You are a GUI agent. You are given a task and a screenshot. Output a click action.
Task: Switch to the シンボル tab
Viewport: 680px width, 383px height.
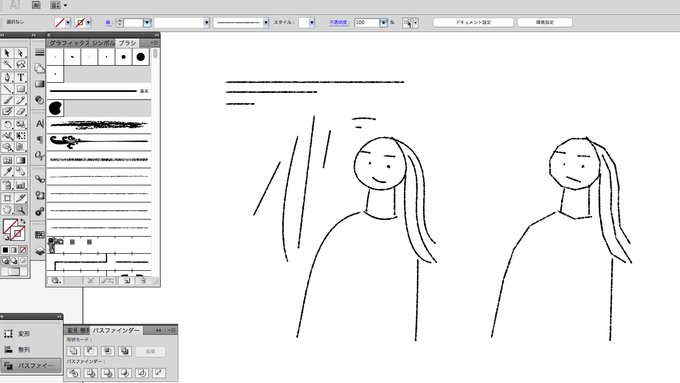(103, 43)
